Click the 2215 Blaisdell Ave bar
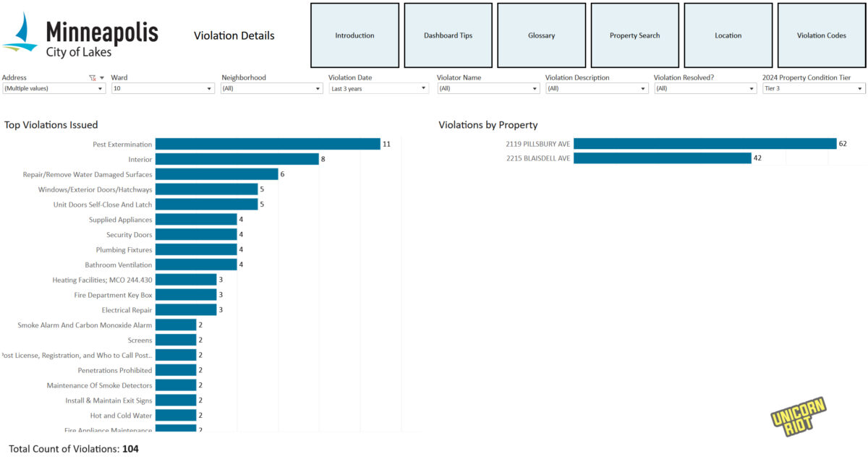Viewport: 868px width, 459px height. coord(662,158)
